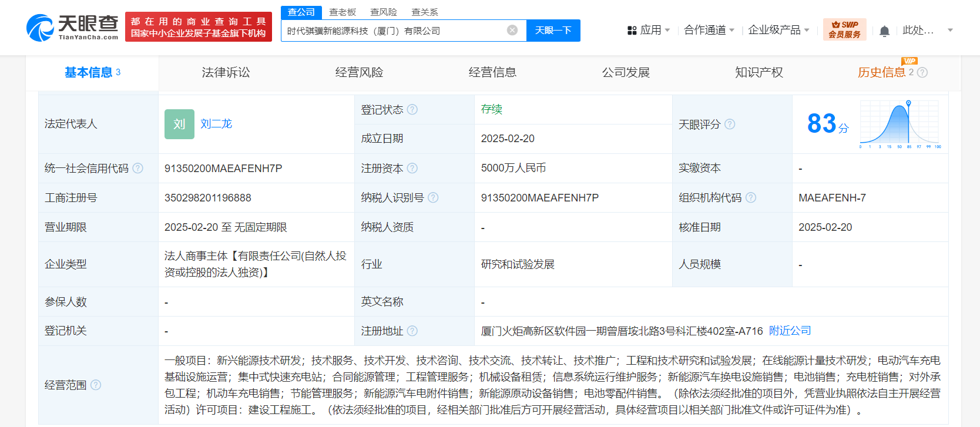Screen dimensions: 980x427
Task: Open the 知识产权 tab
Action: coord(759,72)
